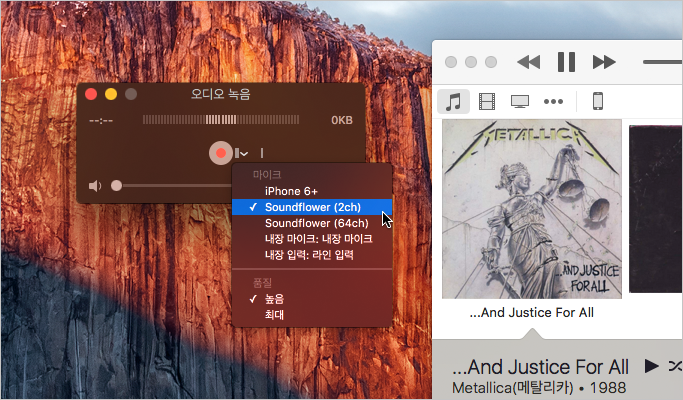
Task: Skip to previous track in iTunes
Action: coord(529,62)
